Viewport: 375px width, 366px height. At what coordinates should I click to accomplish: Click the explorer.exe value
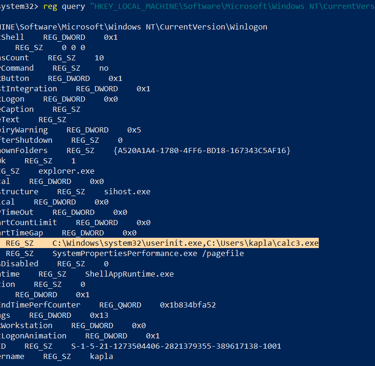click(x=66, y=171)
